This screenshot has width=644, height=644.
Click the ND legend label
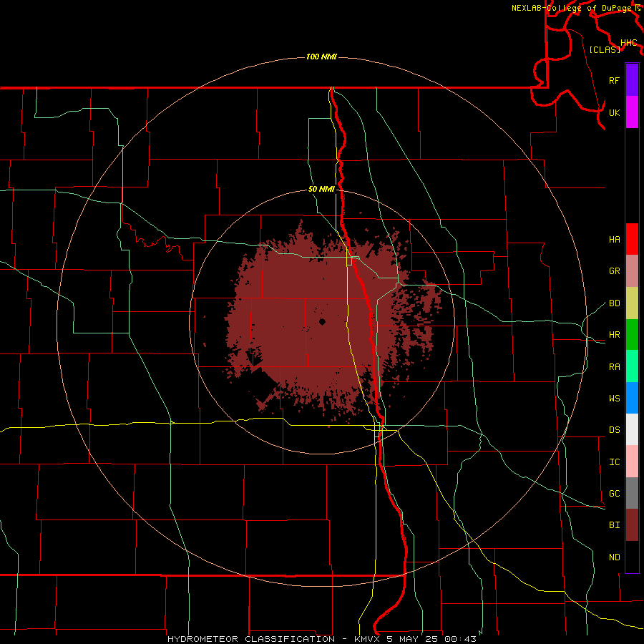click(x=614, y=557)
